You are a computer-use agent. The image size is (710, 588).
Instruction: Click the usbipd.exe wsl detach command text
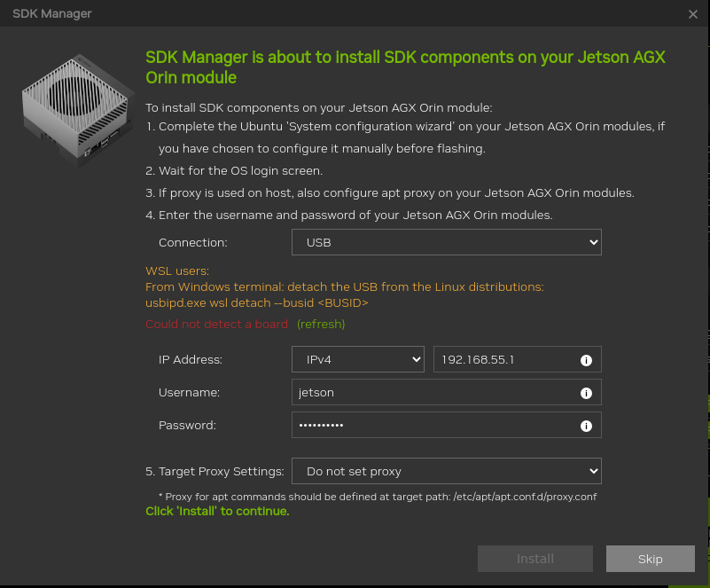(257, 302)
